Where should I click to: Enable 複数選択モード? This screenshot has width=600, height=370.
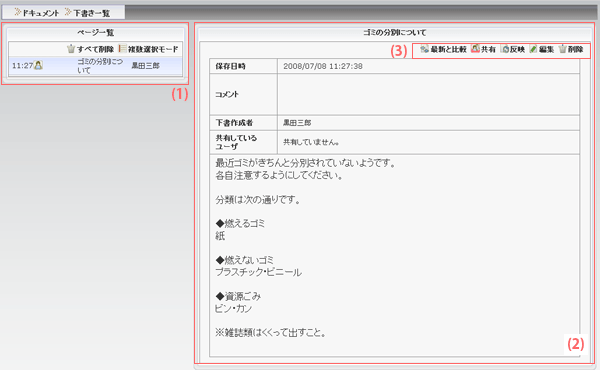coord(153,49)
